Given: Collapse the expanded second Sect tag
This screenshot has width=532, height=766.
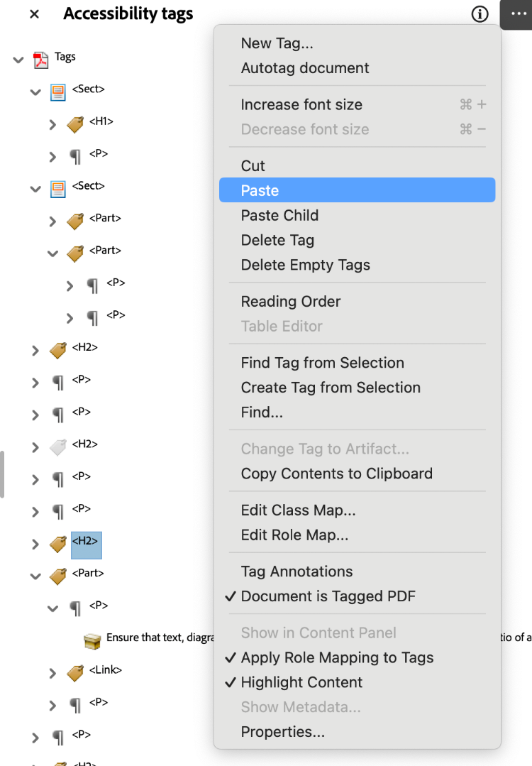Looking at the screenshot, I should pos(35,188).
